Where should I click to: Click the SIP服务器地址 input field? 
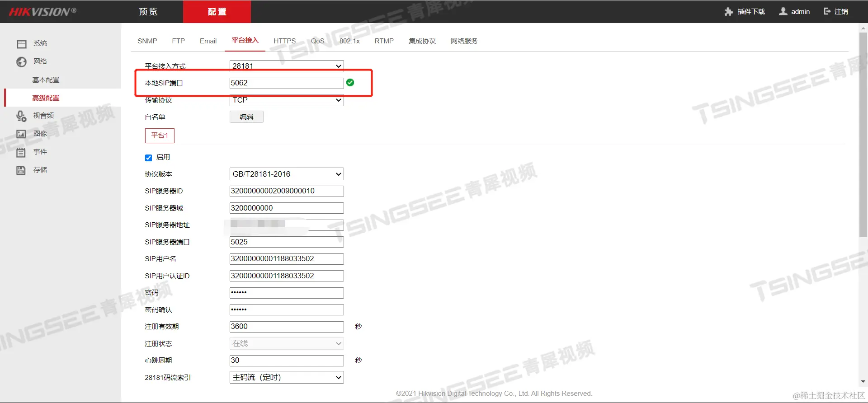pyautogui.click(x=287, y=225)
